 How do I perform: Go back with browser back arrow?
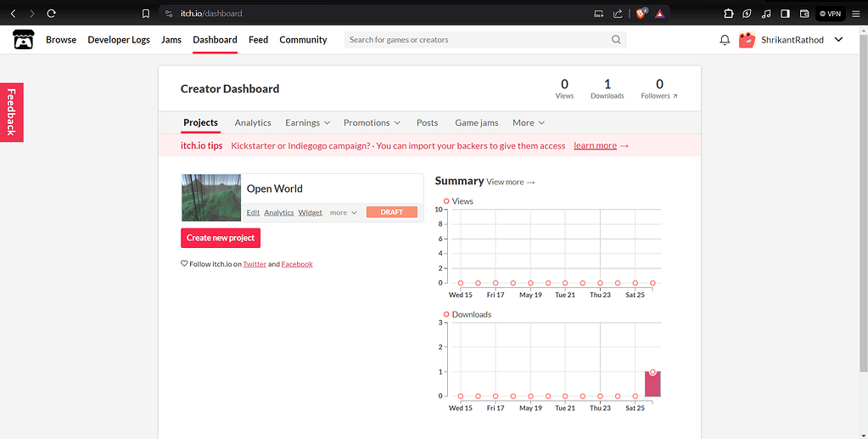pyautogui.click(x=14, y=14)
